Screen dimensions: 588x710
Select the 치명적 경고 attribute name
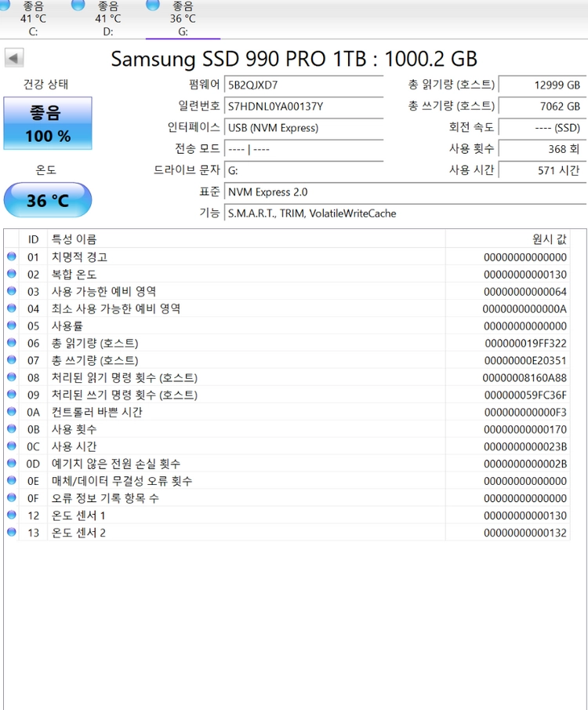[x=79, y=257]
